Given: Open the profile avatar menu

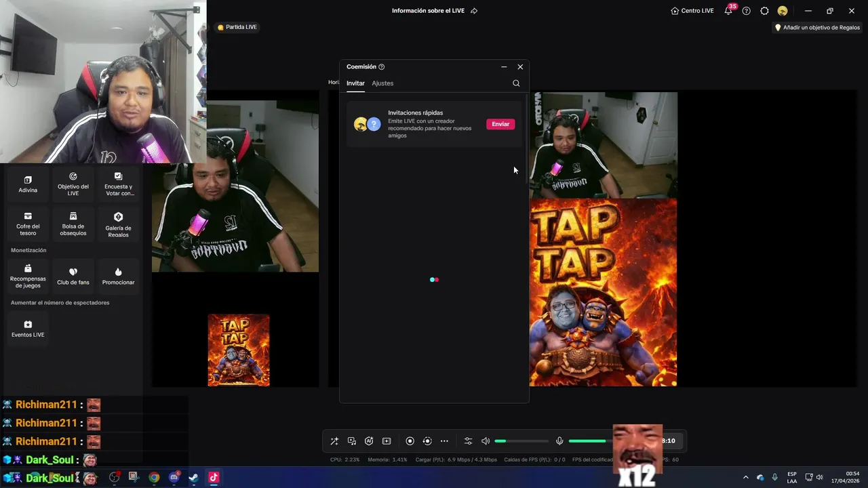Looking at the screenshot, I should 783,11.
